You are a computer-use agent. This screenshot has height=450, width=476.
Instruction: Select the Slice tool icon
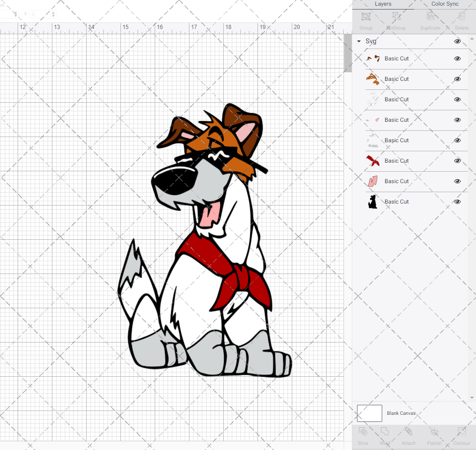click(x=363, y=431)
